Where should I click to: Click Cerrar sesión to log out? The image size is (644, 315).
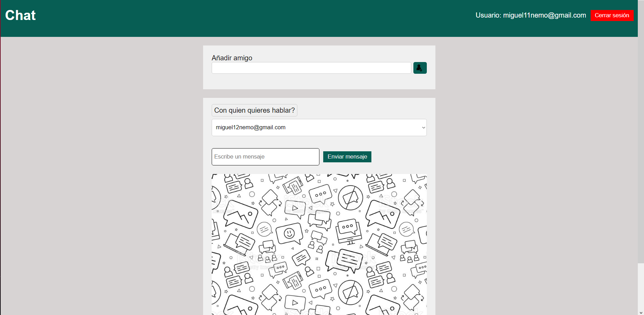pos(612,16)
